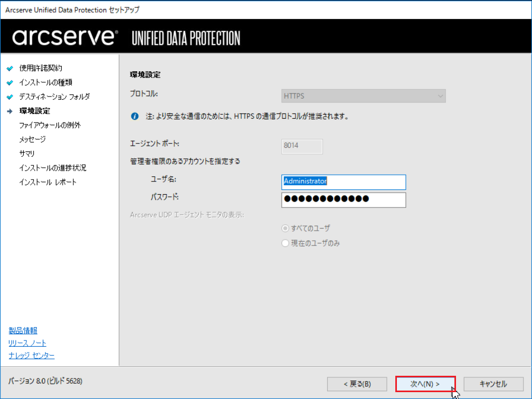The height and width of the screenshot is (399, 532).
Task: Click the arrow icon beside 環境設定 step
Action: pos(10,111)
